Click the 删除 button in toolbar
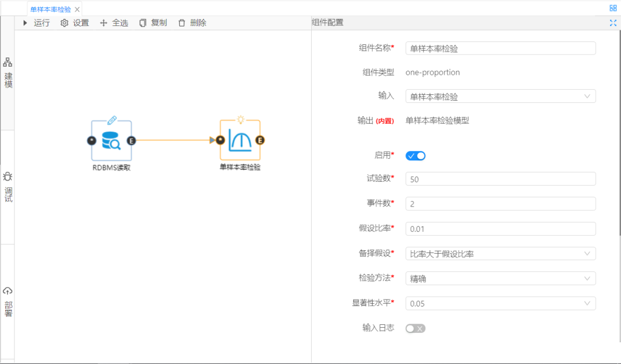The width and height of the screenshot is (621, 364). pyautogui.click(x=192, y=23)
